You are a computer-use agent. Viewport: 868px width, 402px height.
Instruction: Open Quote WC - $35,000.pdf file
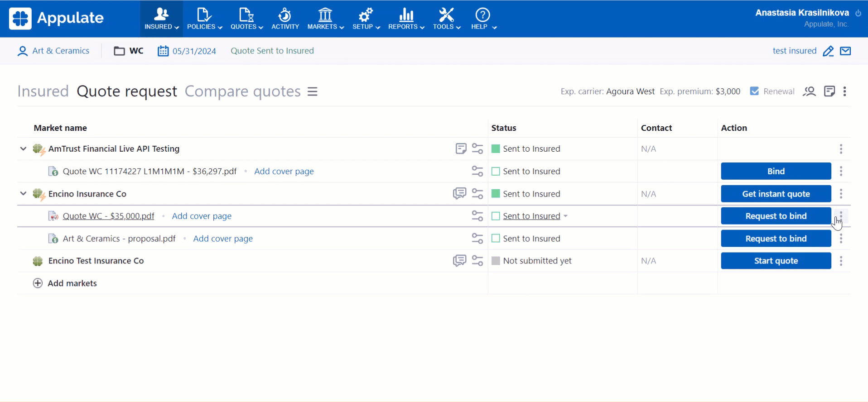pos(108,216)
